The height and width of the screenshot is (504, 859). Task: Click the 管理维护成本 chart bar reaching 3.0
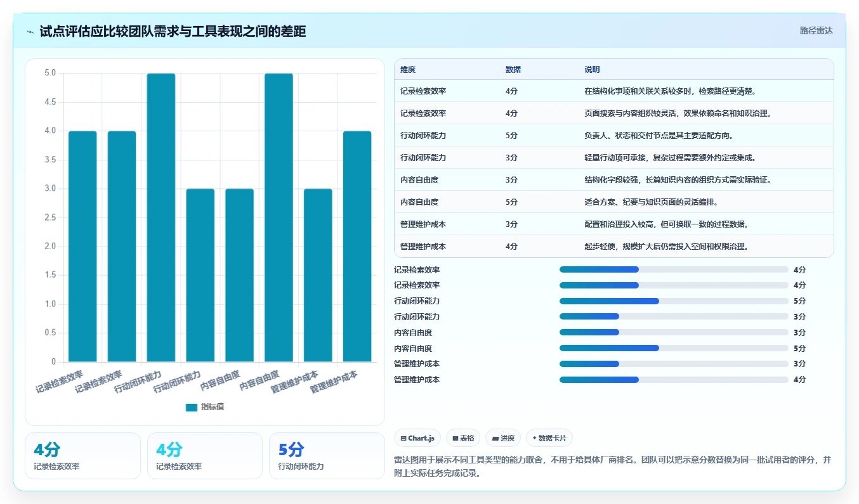click(x=318, y=275)
